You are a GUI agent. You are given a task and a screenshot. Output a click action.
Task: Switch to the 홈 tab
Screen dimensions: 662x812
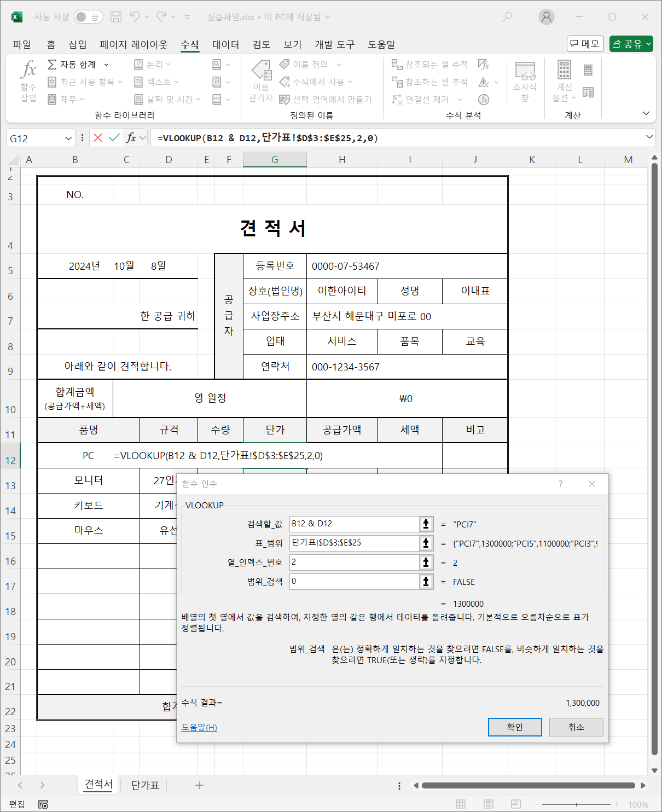[51, 44]
